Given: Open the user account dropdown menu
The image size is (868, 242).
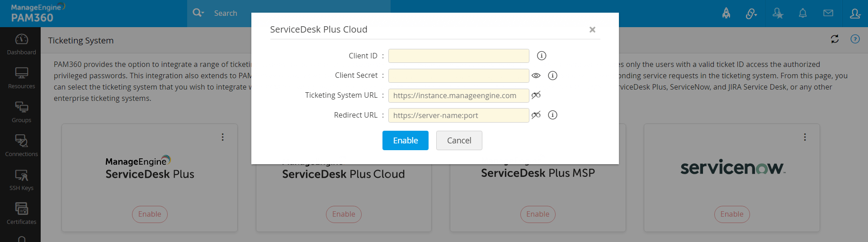Looking at the screenshot, I should [x=855, y=14].
